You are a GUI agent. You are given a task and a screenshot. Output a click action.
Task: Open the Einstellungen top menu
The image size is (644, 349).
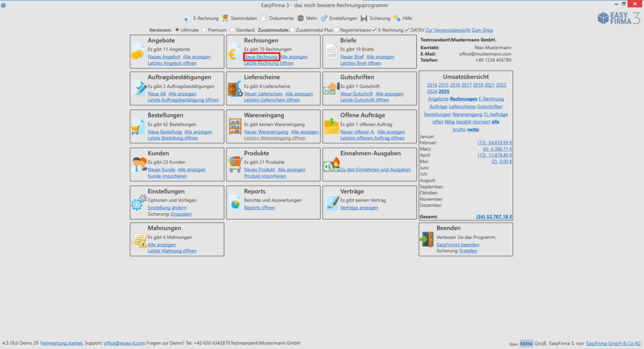[339, 18]
